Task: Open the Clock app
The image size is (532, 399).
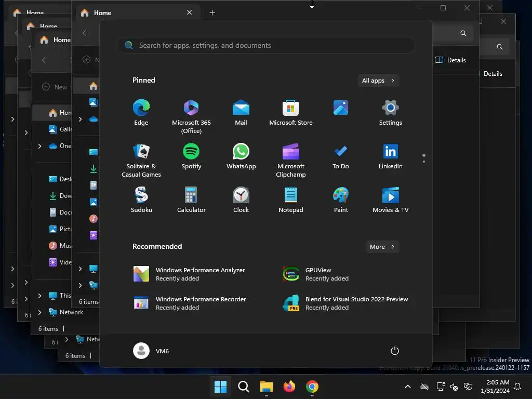Action: (x=241, y=200)
